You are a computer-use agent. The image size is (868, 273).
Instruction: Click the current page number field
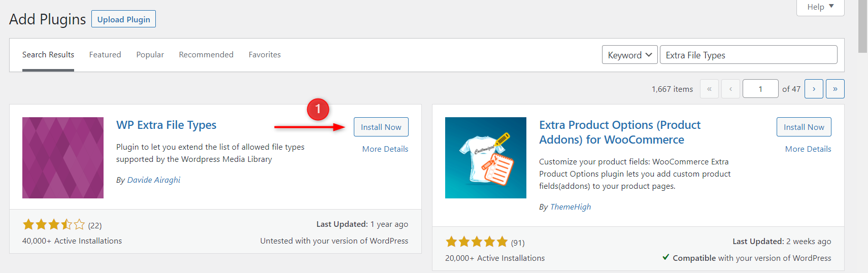760,89
